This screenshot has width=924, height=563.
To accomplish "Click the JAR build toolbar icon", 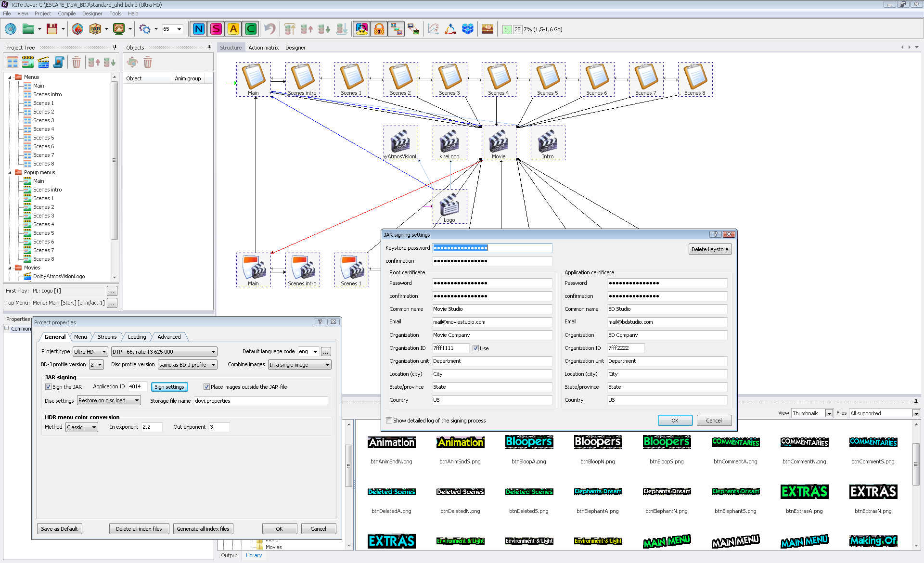I will click(x=95, y=29).
